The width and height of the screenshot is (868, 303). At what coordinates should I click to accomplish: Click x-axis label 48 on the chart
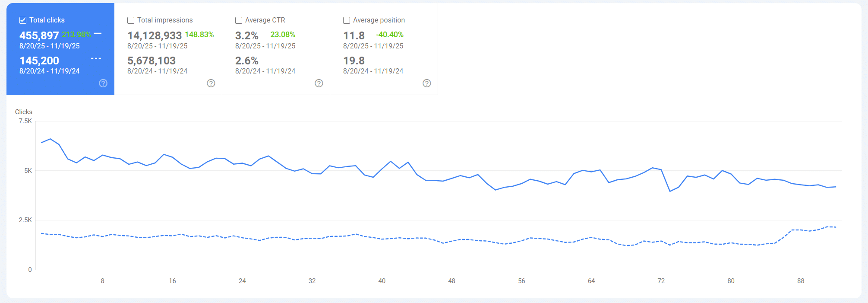click(x=451, y=281)
